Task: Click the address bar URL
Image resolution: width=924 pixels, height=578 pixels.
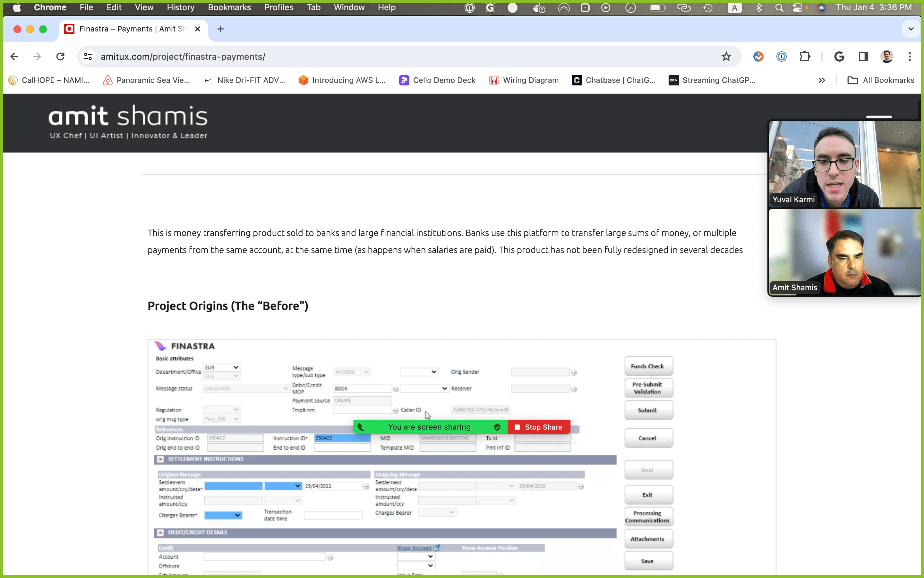Action: click(183, 57)
